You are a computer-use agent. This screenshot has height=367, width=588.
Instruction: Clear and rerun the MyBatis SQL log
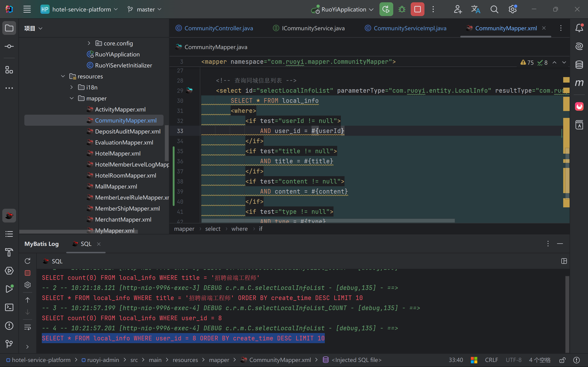click(x=28, y=261)
